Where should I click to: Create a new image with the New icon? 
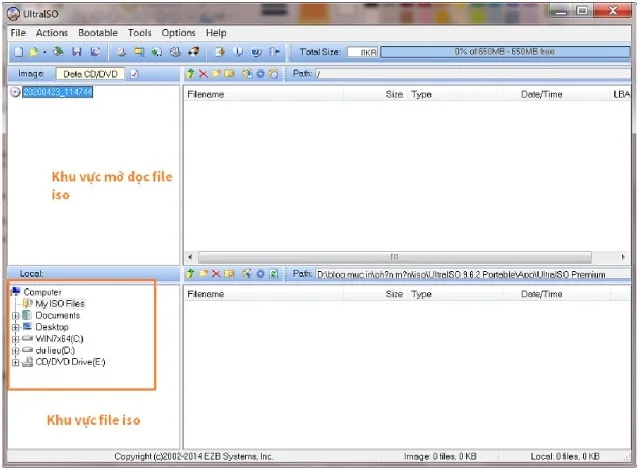click(19, 52)
